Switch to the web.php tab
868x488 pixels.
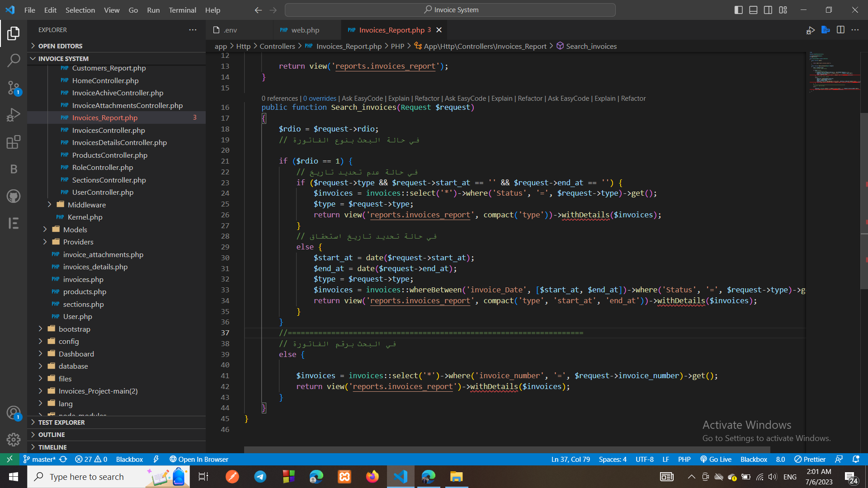click(x=307, y=30)
